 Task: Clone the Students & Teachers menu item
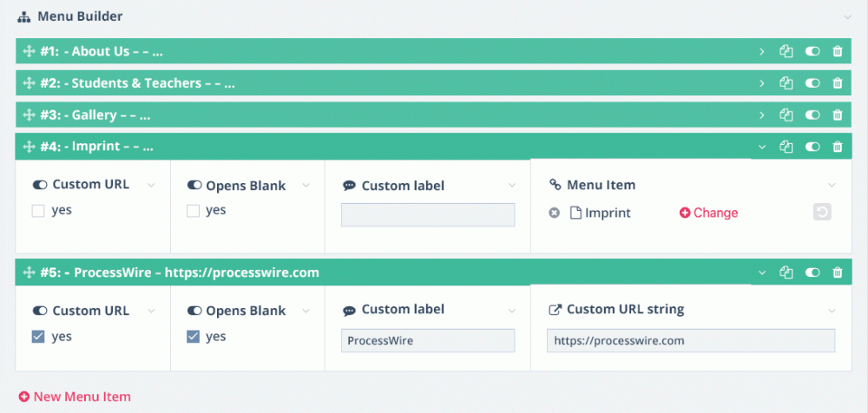click(x=786, y=83)
